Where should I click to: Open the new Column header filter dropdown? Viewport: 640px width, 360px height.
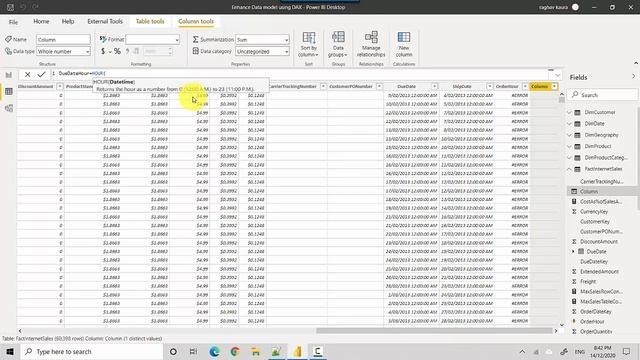[x=554, y=86]
